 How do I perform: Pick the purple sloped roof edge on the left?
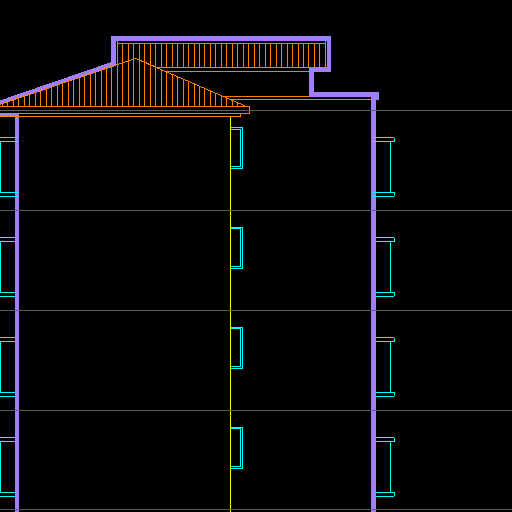(57, 82)
